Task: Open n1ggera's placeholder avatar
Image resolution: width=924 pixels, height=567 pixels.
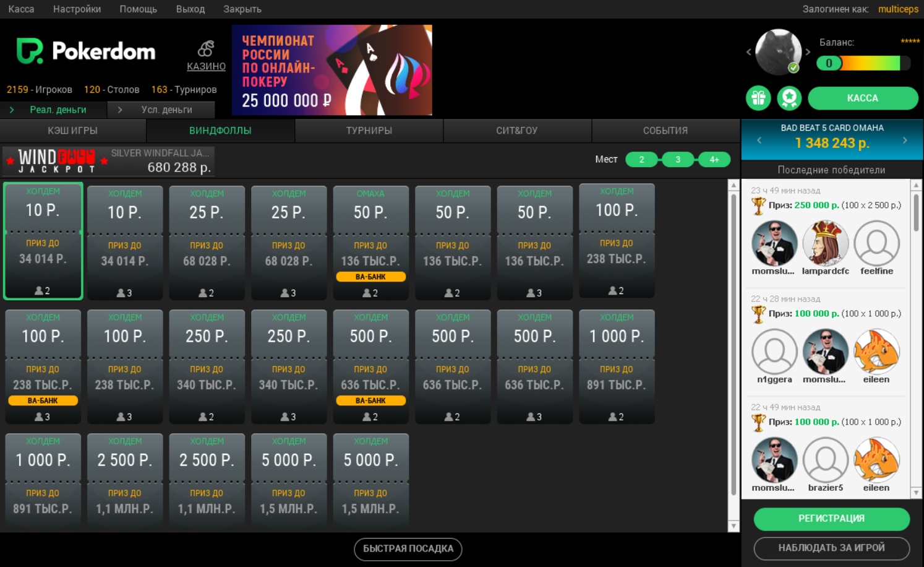Action: [x=774, y=352]
